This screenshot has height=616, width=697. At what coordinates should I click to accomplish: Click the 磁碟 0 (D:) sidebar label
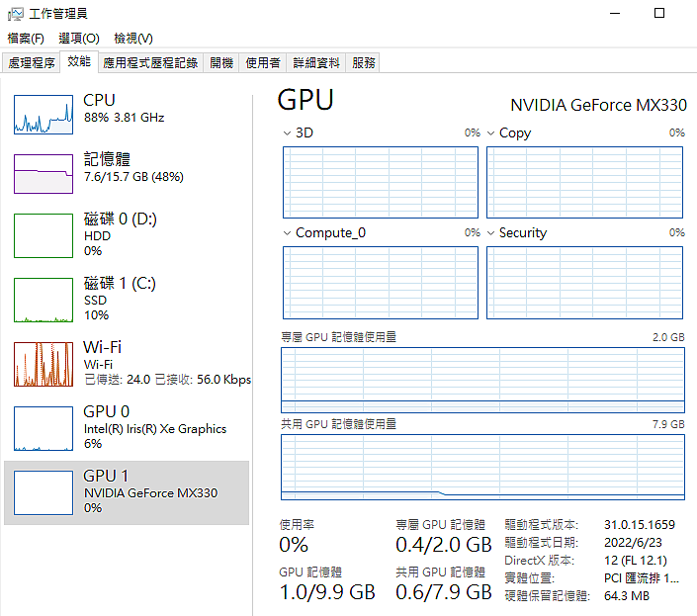120,220
